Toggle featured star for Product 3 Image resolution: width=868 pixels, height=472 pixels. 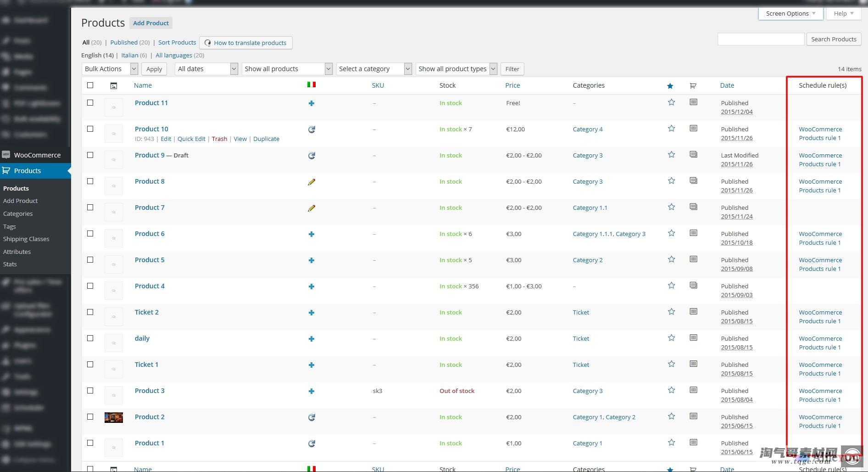(671, 390)
